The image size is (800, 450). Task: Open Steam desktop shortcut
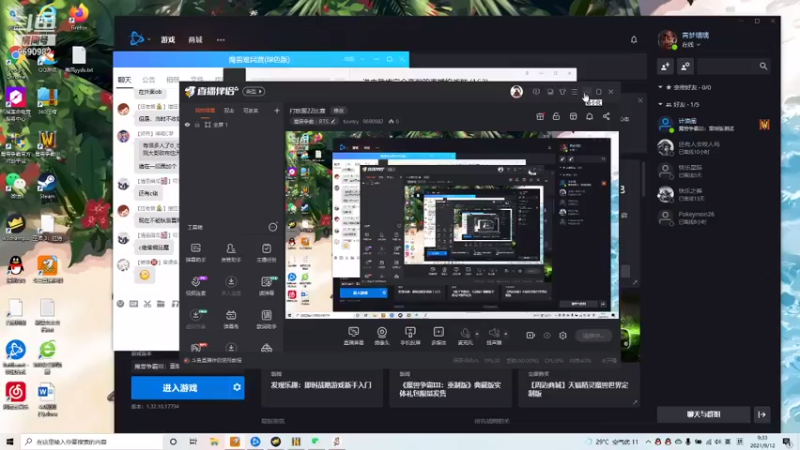click(x=47, y=186)
